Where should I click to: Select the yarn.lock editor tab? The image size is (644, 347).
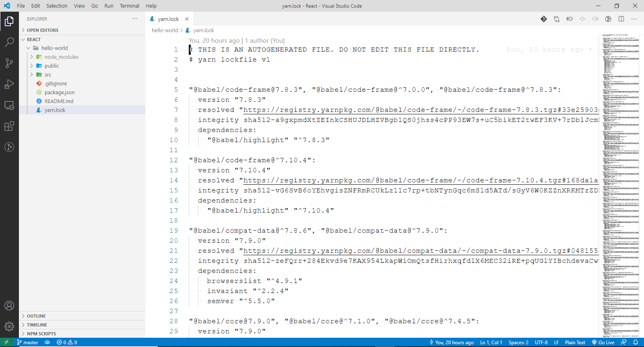(x=169, y=19)
